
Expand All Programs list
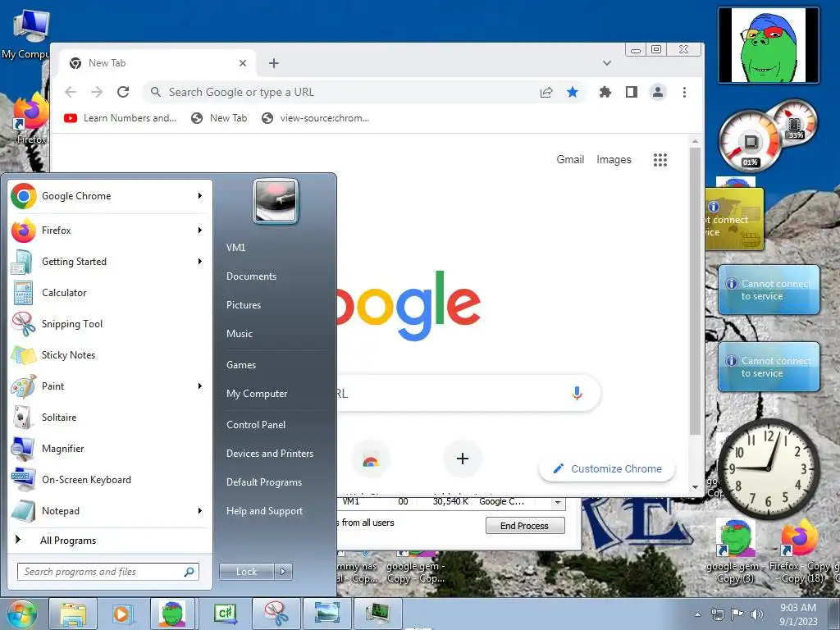(x=68, y=541)
